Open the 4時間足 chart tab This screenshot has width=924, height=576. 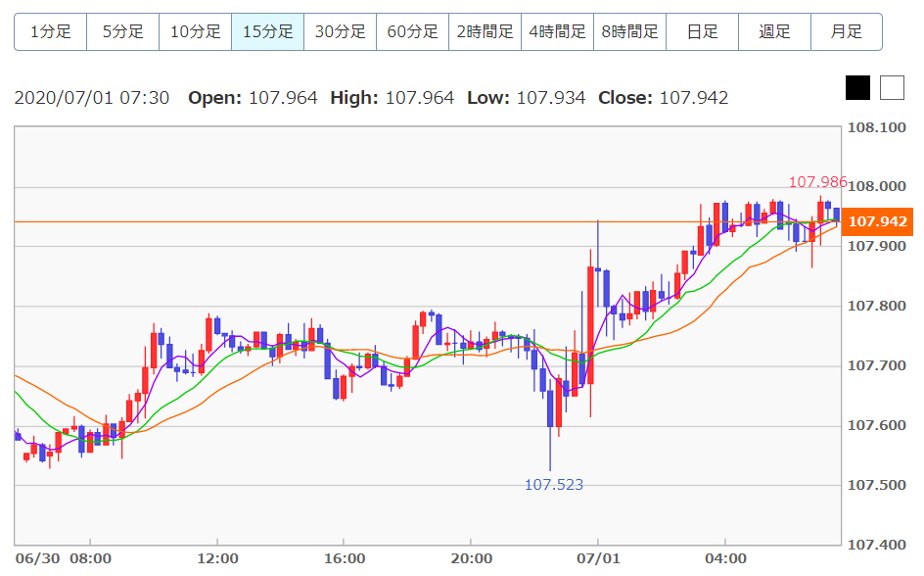(x=558, y=31)
